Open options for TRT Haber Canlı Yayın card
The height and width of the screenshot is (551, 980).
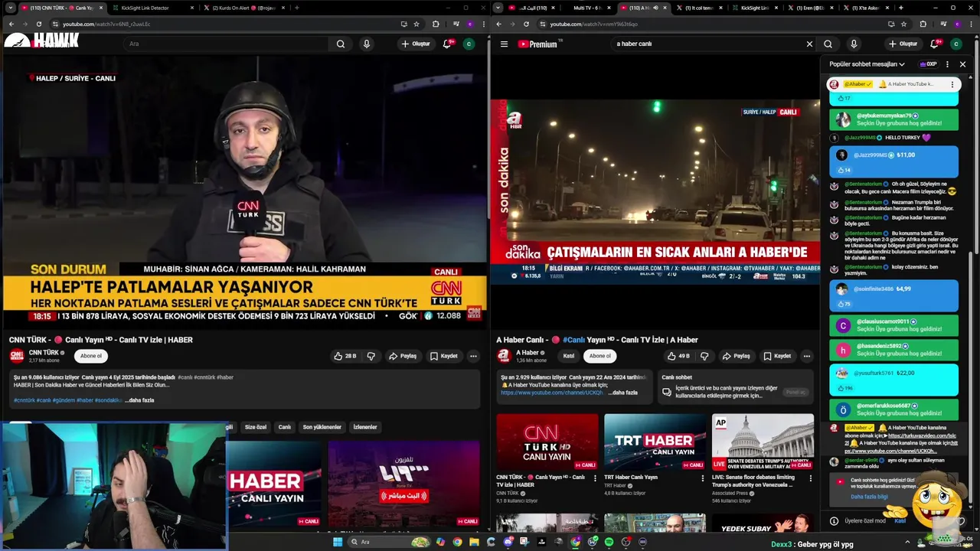pos(703,478)
